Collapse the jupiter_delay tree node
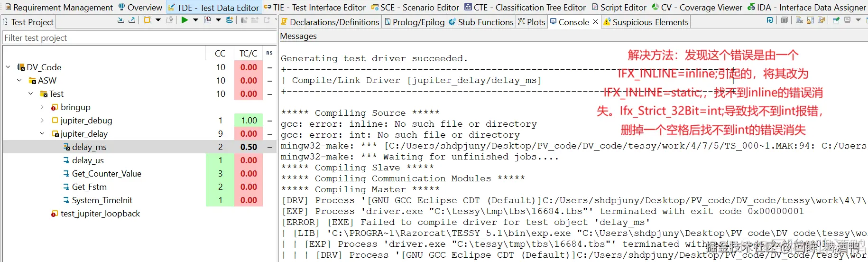This screenshot has width=868, height=262. [42, 134]
